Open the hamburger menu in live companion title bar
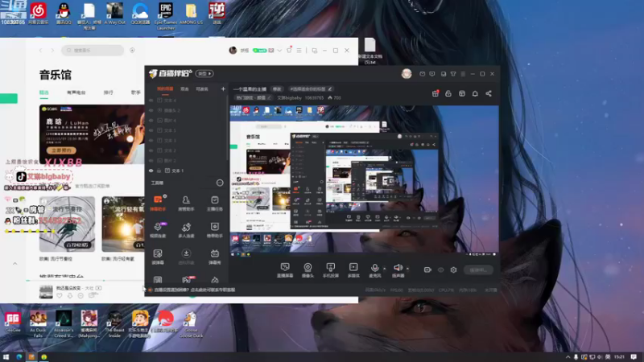The image size is (644, 362). tap(463, 74)
